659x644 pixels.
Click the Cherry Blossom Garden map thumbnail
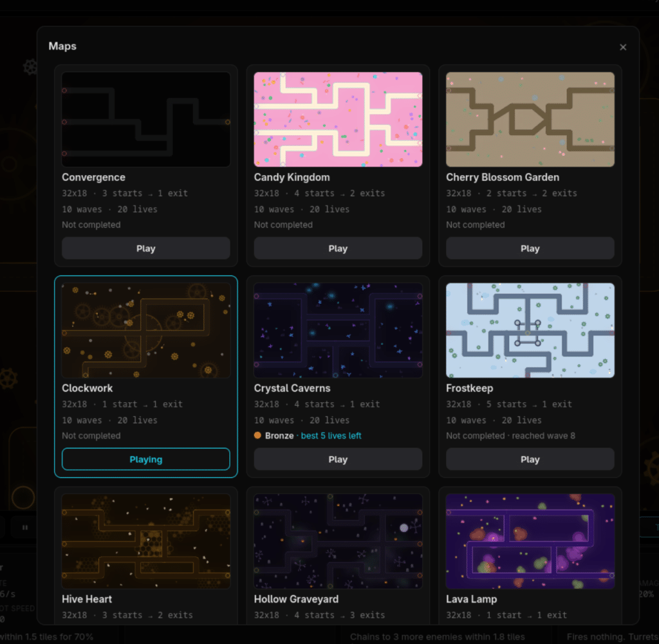point(530,119)
